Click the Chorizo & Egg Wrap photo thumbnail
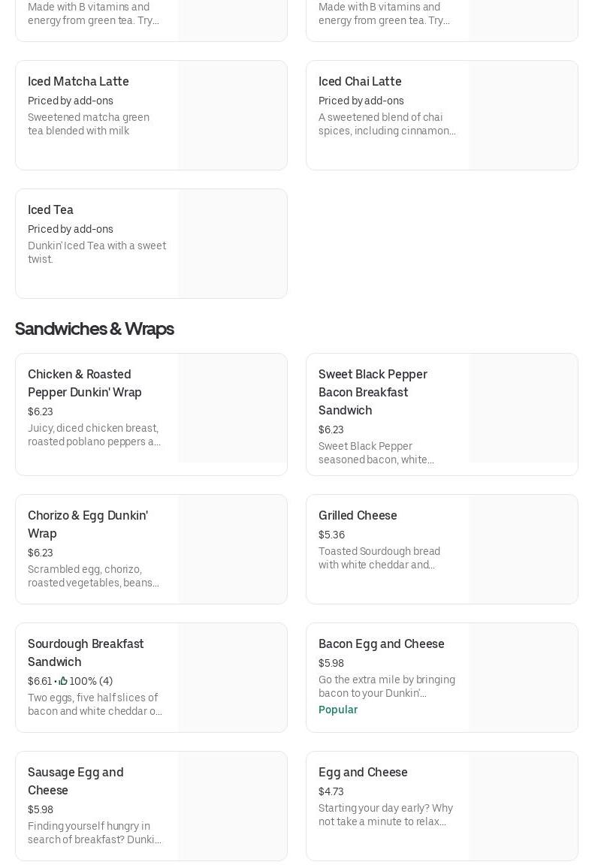Viewport: 604px width, 868px height. [x=232, y=549]
